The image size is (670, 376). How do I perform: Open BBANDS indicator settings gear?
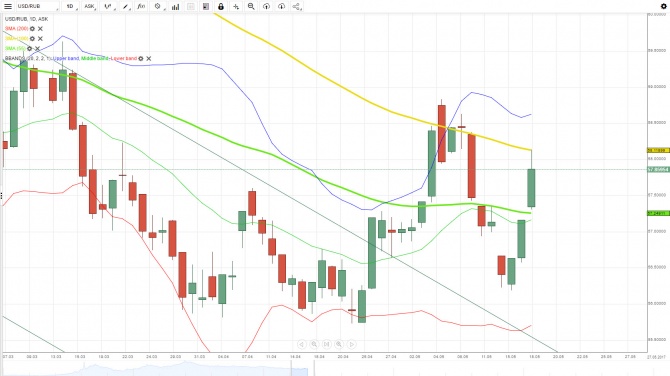point(141,59)
